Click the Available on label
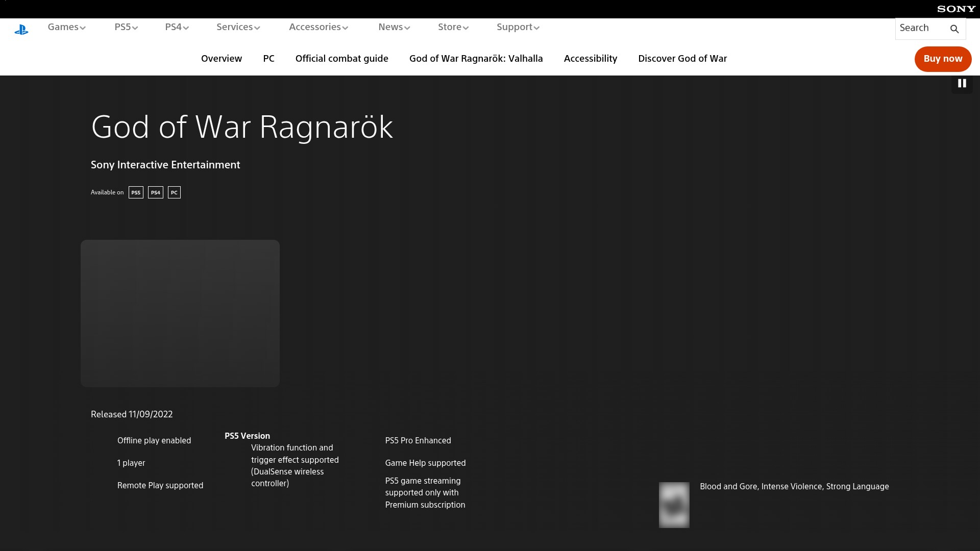 click(107, 192)
